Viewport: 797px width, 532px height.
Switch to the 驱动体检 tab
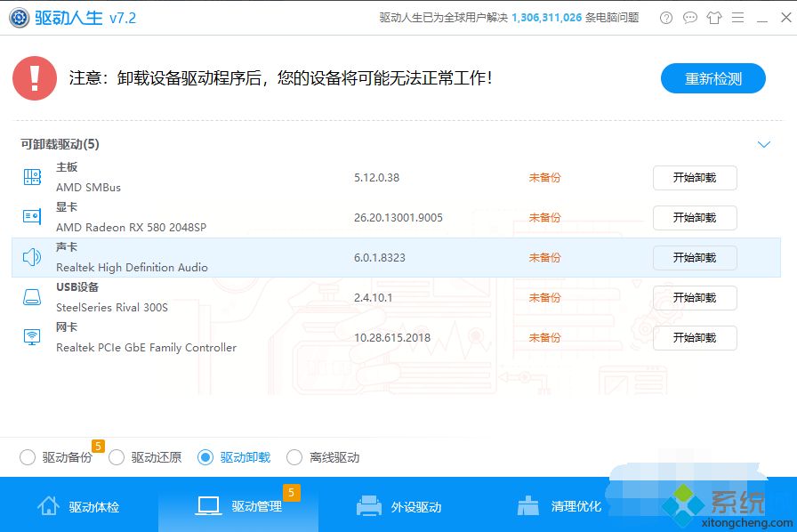[x=78, y=506]
